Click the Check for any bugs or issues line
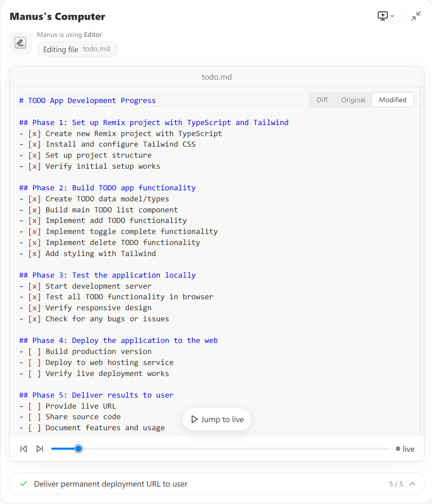The width and height of the screenshot is (432, 504). click(x=94, y=319)
